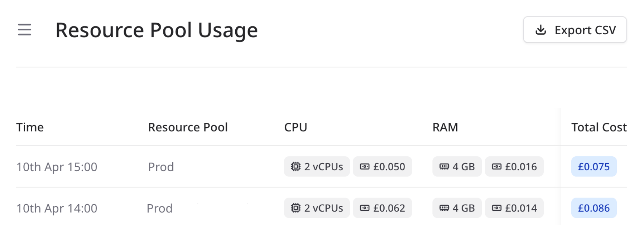Click the 2 vCPUs badge at 14:00
The image size is (644, 231).
point(317,208)
